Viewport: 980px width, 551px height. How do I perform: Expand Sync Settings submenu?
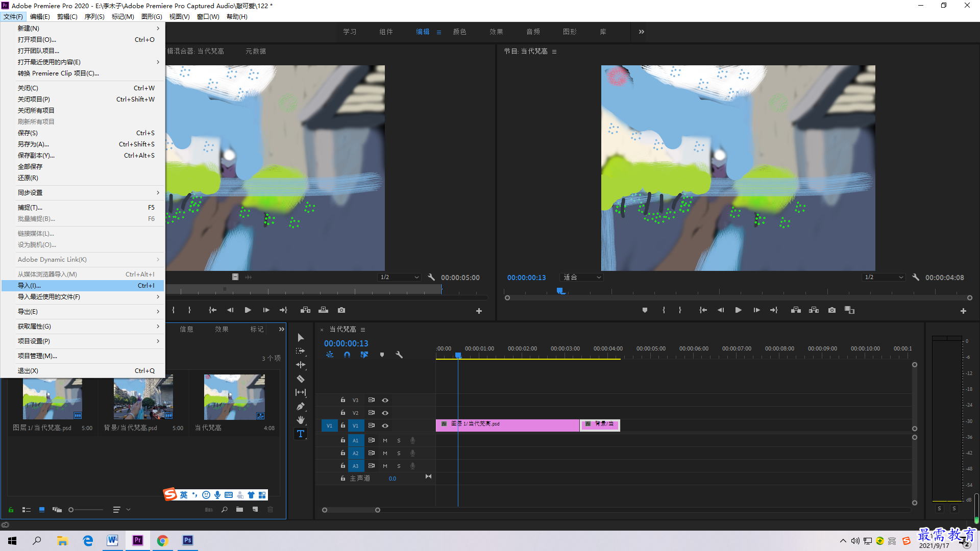(x=158, y=193)
